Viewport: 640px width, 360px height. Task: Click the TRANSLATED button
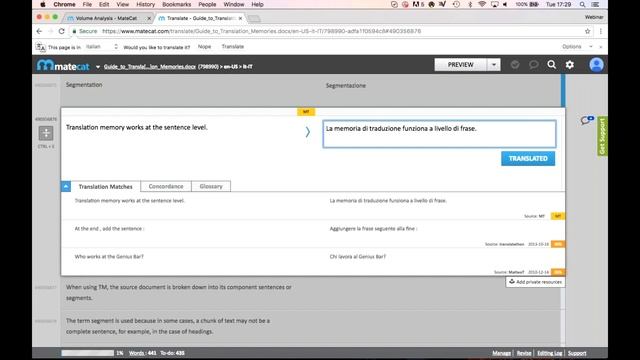[x=528, y=158]
